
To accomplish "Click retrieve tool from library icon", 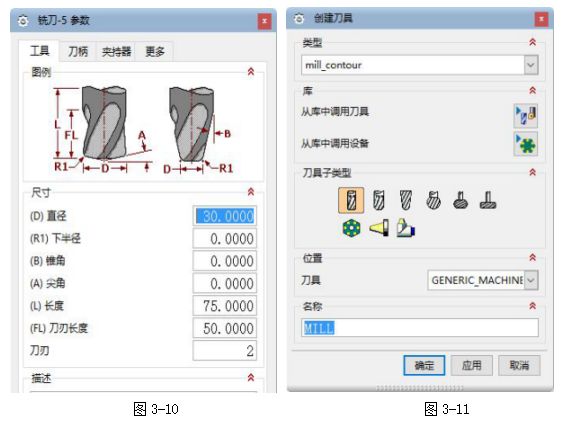I will (x=526, y=115).
